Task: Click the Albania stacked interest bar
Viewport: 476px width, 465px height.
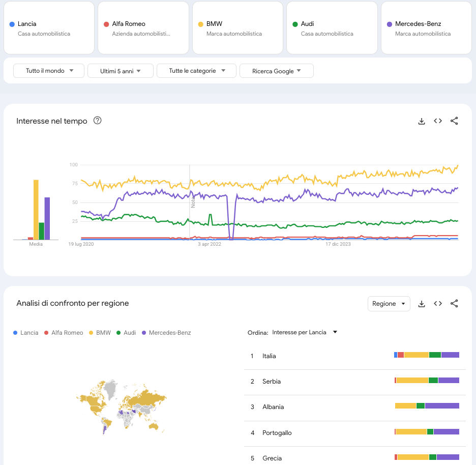Action: (427, 406)
